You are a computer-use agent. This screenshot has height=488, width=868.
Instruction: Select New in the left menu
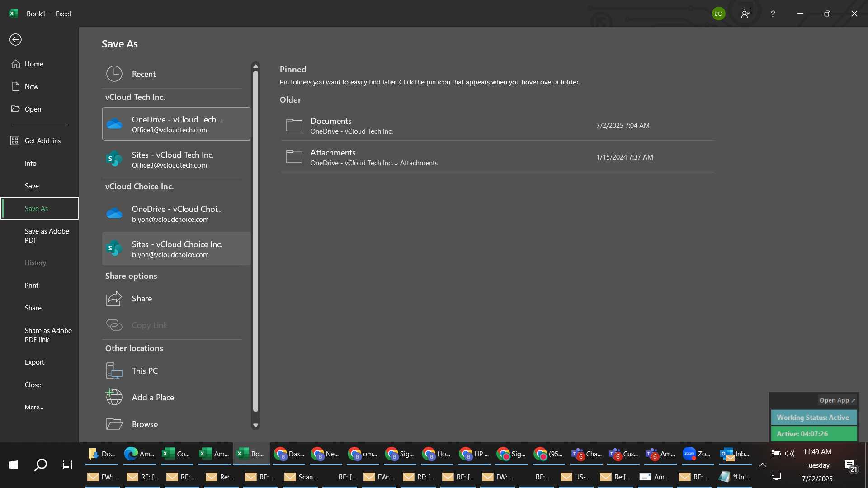(39, 87)
